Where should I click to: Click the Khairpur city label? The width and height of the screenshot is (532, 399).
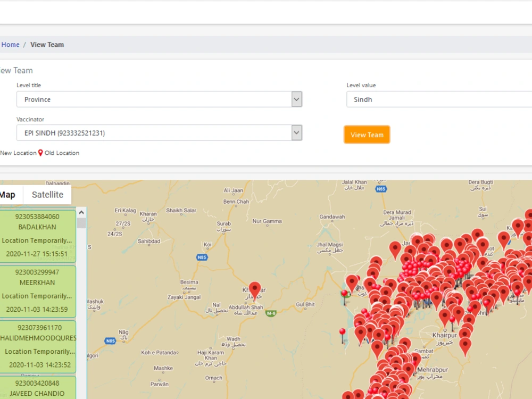point(444,338)
